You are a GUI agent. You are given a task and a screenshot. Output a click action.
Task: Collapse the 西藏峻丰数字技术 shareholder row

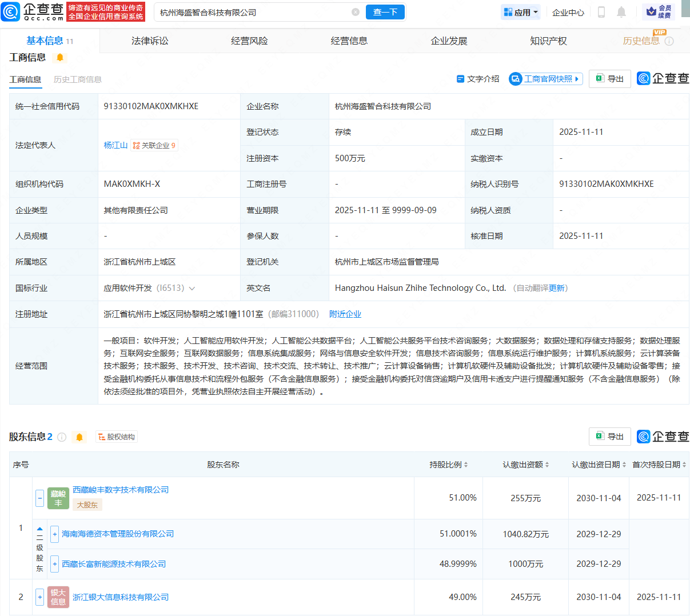click(x=39, y=498)
